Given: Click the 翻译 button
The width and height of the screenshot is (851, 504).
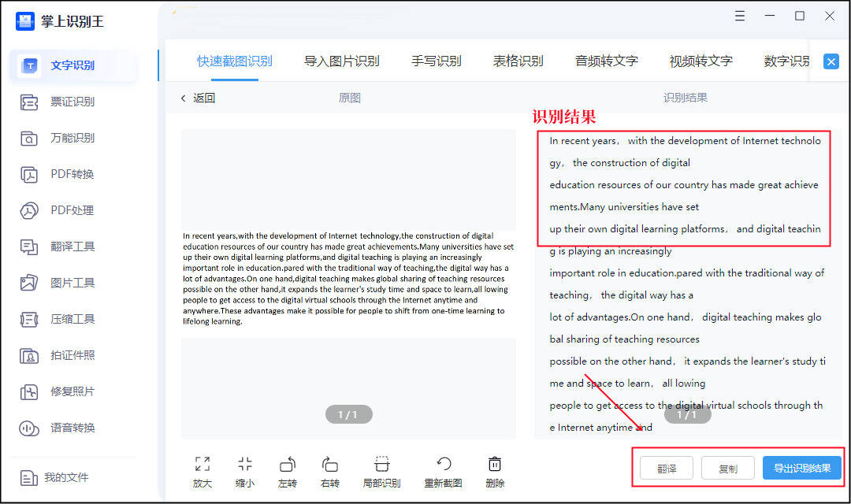Looking at the screenshot, I should pos(667,469).
